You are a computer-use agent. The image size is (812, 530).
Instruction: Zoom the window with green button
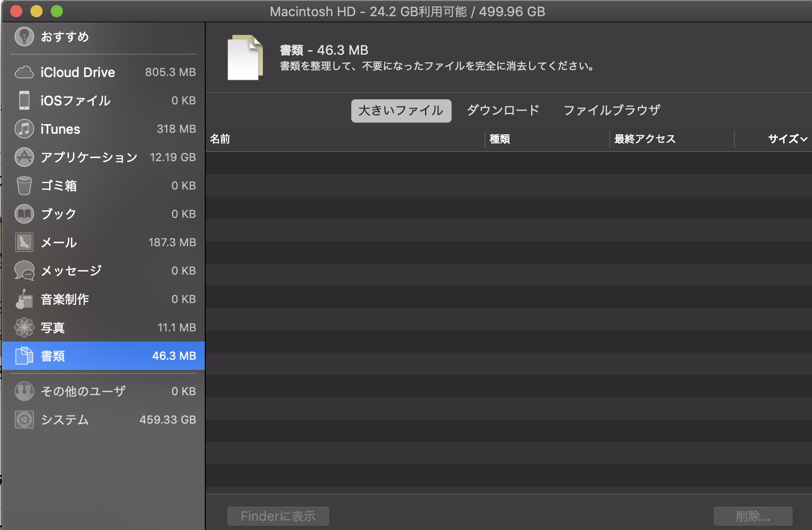[x=57, y=11]
